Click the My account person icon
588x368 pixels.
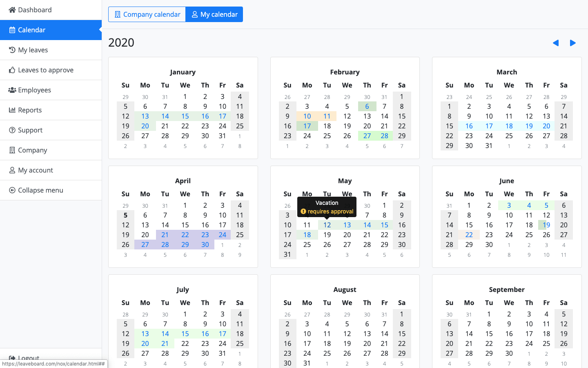click(12, 170)
